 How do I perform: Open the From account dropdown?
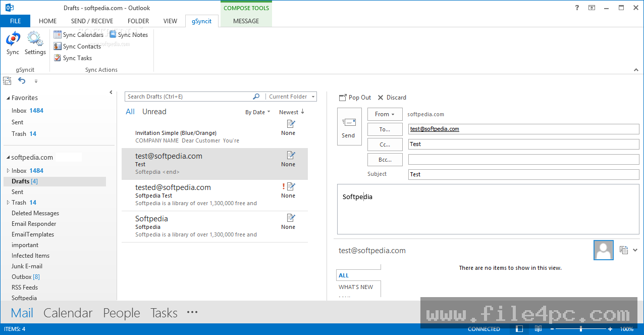[x=385, y=114]
